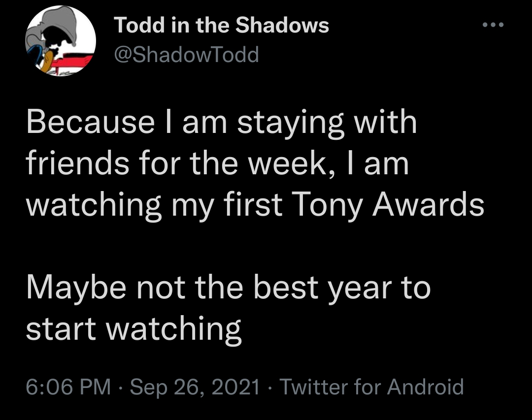The image size is (532, 420).
Task: Click the word 'Maybe' in the tweet
Action: coord(76,288)
